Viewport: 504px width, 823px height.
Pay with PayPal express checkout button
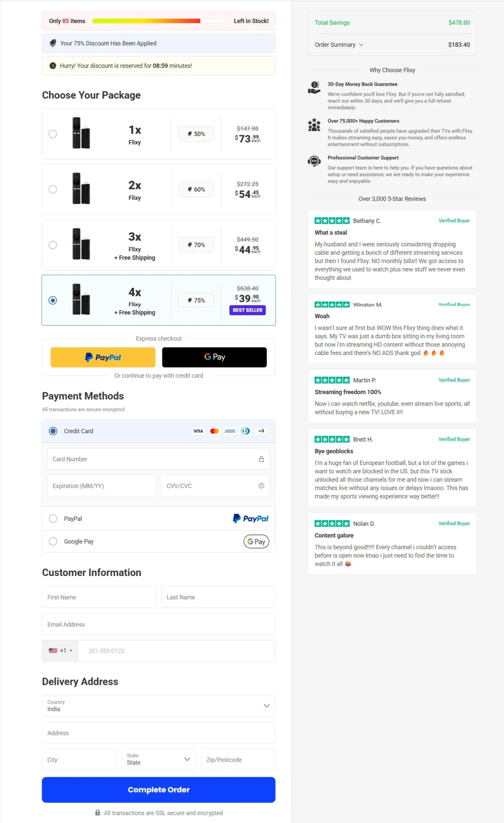point(103,357)
